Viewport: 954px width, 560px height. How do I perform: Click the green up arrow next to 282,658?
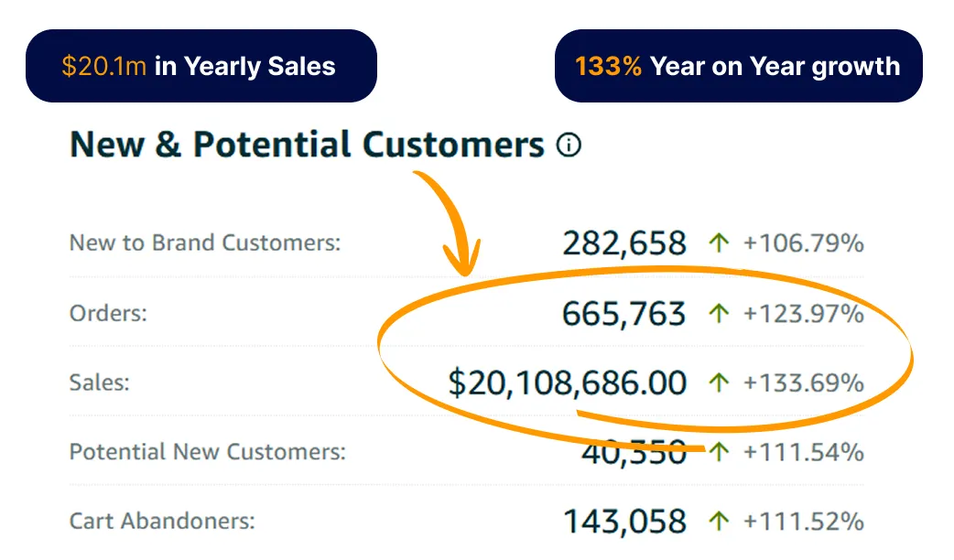pos(719,243)
